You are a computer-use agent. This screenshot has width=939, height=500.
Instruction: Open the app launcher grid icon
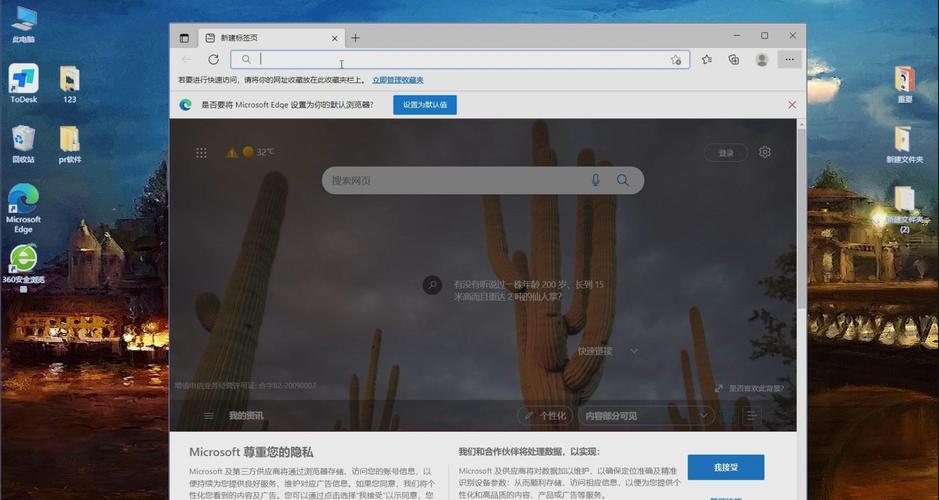point(201,153)
